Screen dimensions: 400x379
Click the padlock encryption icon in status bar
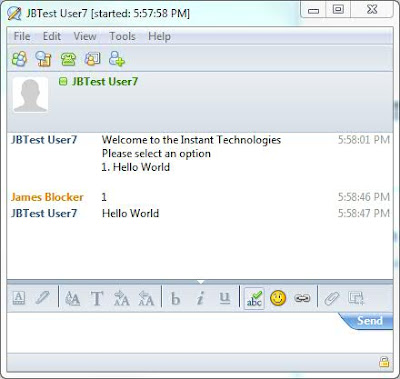pyautogui.click(x=384, y=362)
